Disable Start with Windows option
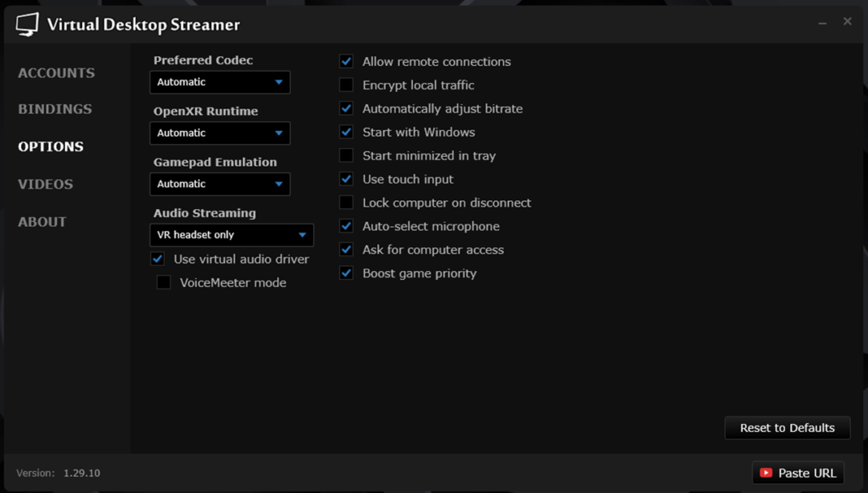The height and width of the screenshot is (493, 868). [x=346, y=132]
